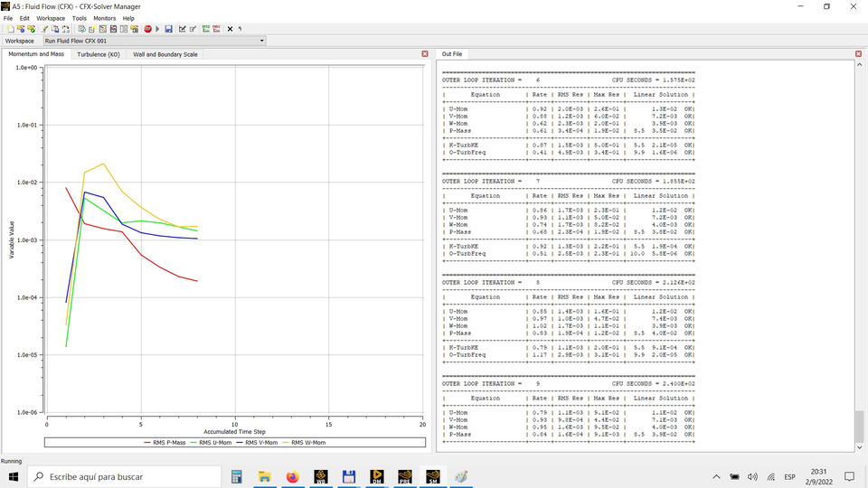Click the play arrow icon beside Stop
Screen dimensions: 868x488
point(157,29)
